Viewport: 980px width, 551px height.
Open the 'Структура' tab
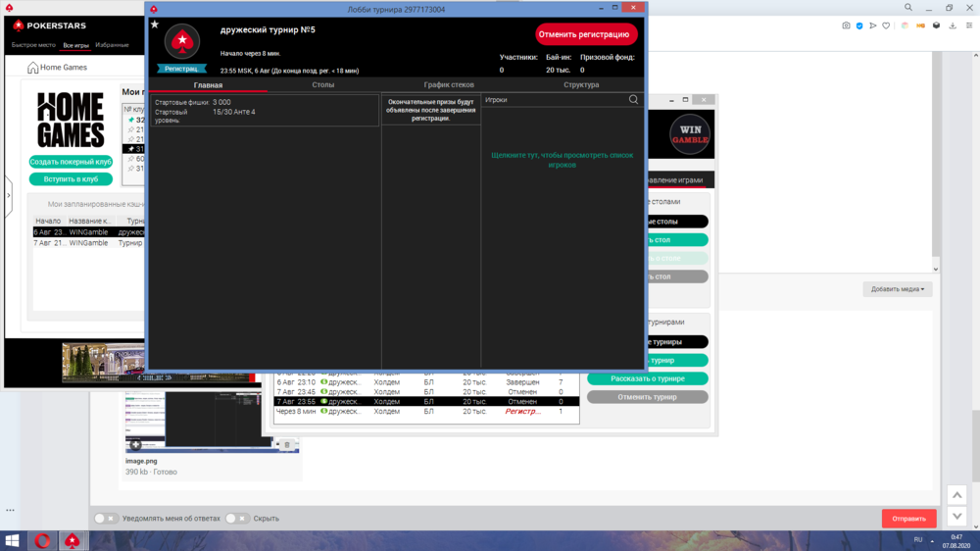581,85
